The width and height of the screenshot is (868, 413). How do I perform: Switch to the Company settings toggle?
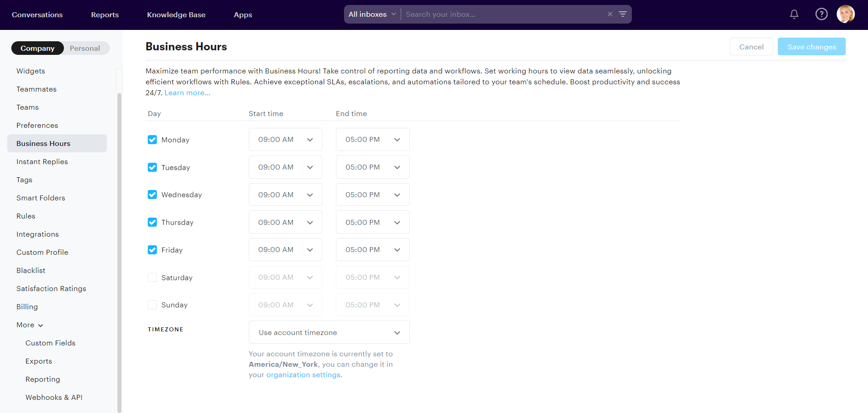(x=38, y=48)
